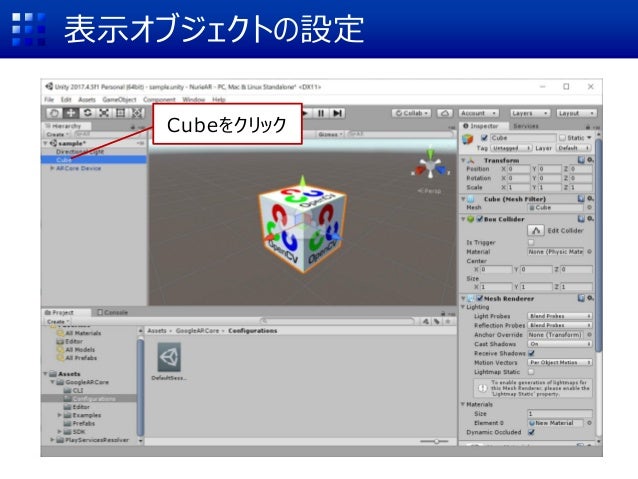638x479 pixels.
Task: Click the DefaultSess... asset thumbnail
Action: (x=169, y=357)
